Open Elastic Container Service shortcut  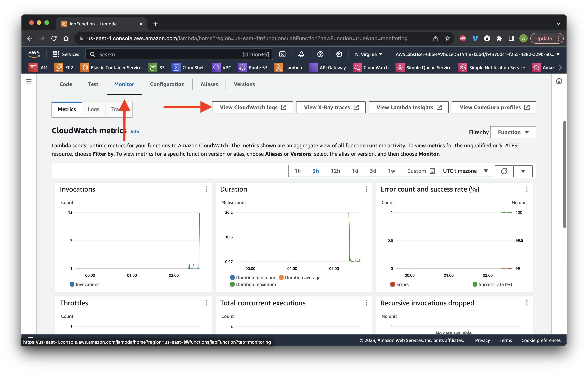pos(111,67)
